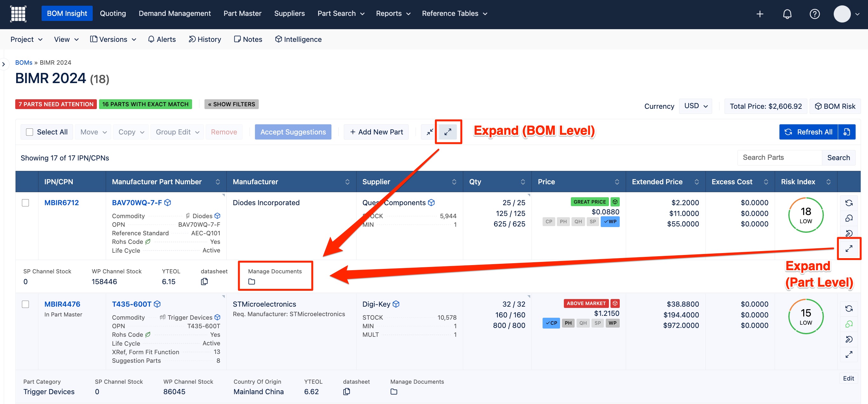The height and width of the screenshot is (404, 868).
Task: Click the Accept Suggestions button
Action: pos(293,132)
